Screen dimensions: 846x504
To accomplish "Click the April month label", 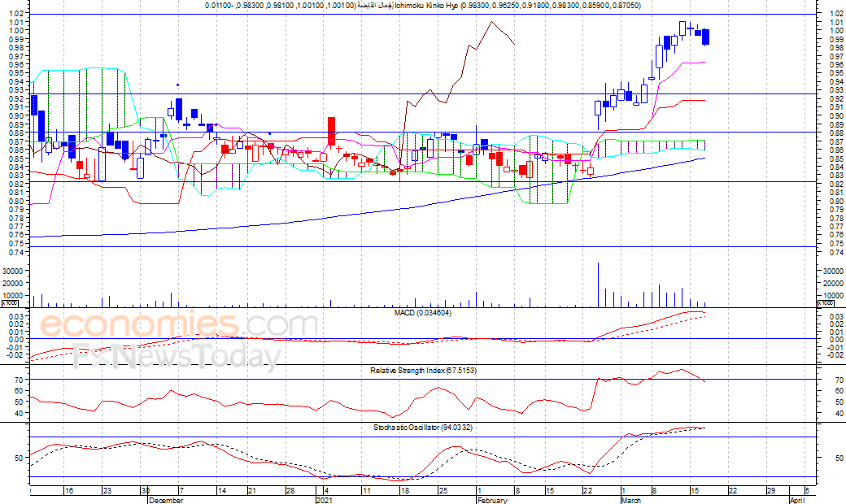I will click(x=797, y=500).
